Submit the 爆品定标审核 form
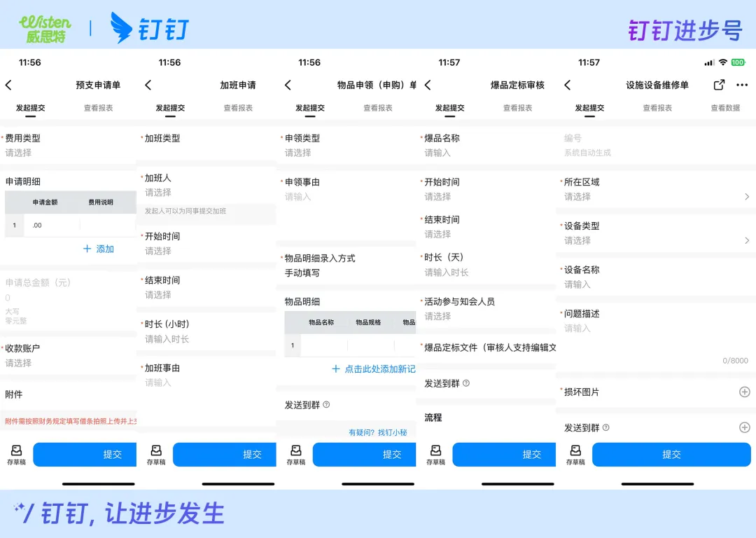 [x=504, y=455]
